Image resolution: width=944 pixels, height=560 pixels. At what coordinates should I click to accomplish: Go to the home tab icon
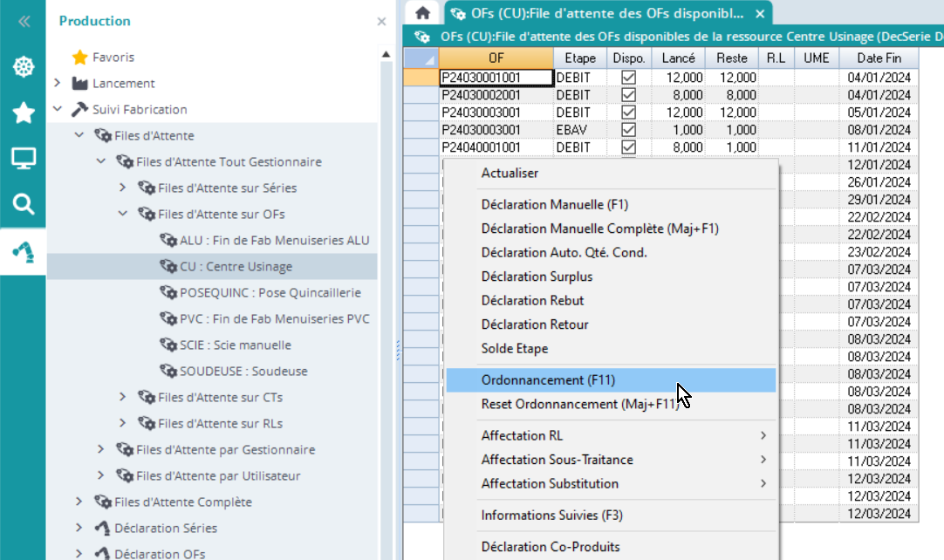tap(423, 13)
